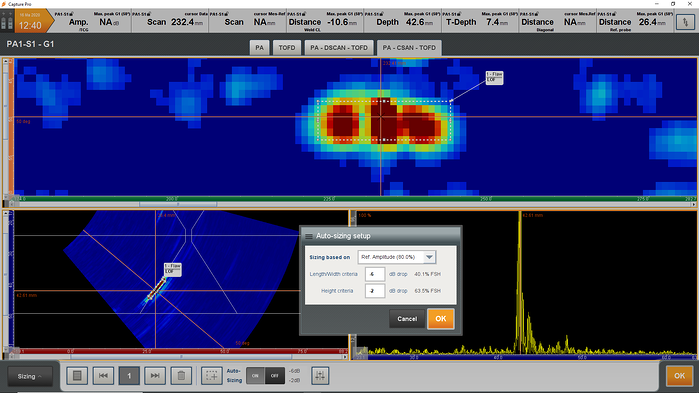The width and height of the screenshot is (699, 393).
Task: Select the Distance Diagonal NA reading
Action: click(x=558, y=22)
